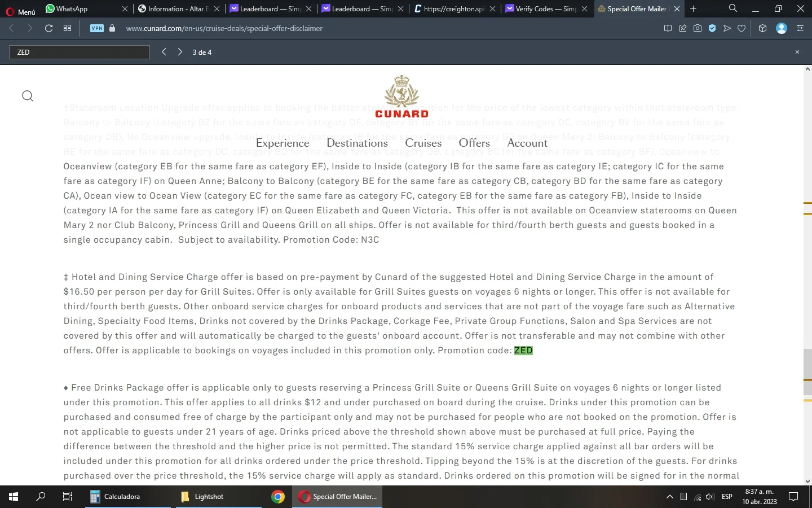Open the Experience menu
Image resolution: width=812 pixels, height=508 pixels.
[283, 143]
